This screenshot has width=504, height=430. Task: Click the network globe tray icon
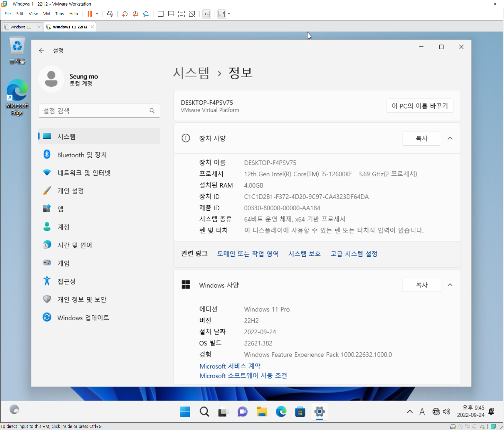[436, 412]
